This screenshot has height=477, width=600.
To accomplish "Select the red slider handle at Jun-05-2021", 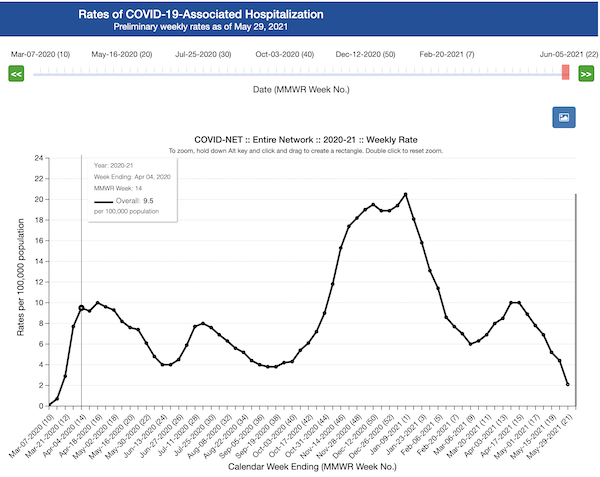I will click(565, 72).
